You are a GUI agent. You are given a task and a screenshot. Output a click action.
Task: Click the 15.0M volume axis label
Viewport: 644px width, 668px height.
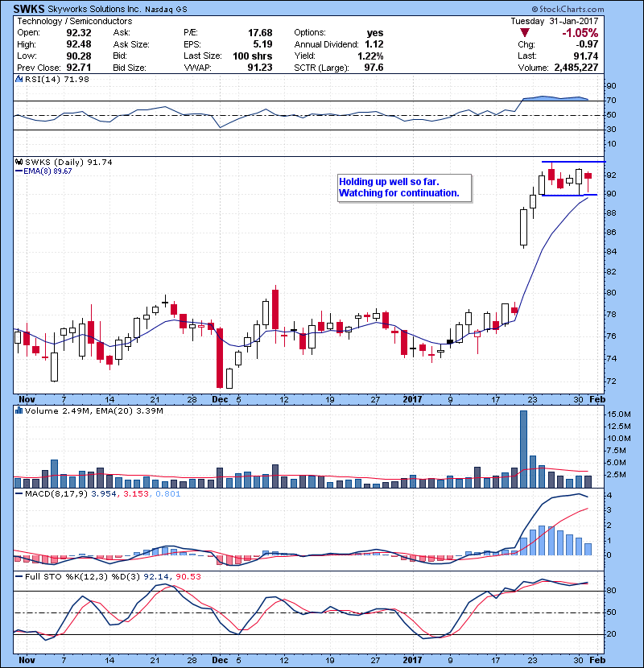coord(619,414)
